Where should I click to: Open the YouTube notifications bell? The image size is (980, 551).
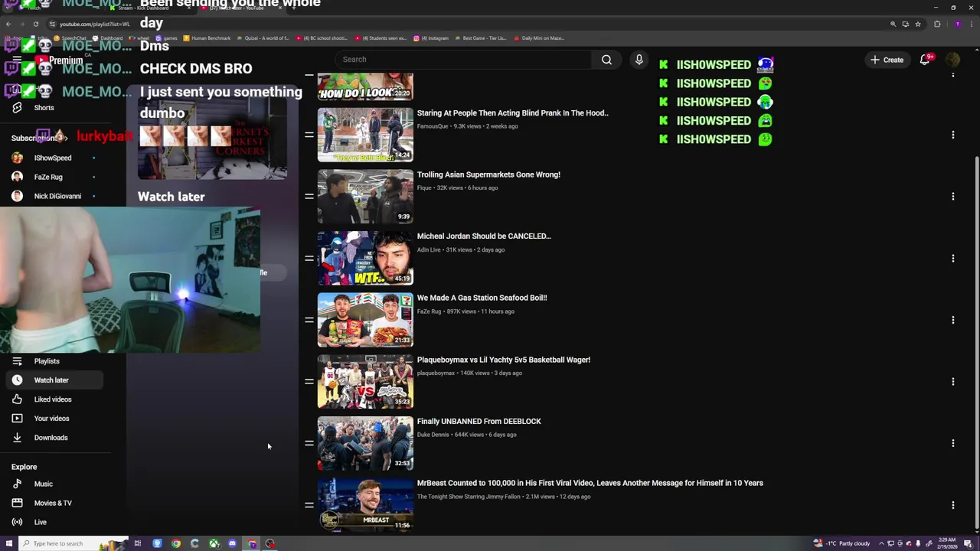(925, 60)
